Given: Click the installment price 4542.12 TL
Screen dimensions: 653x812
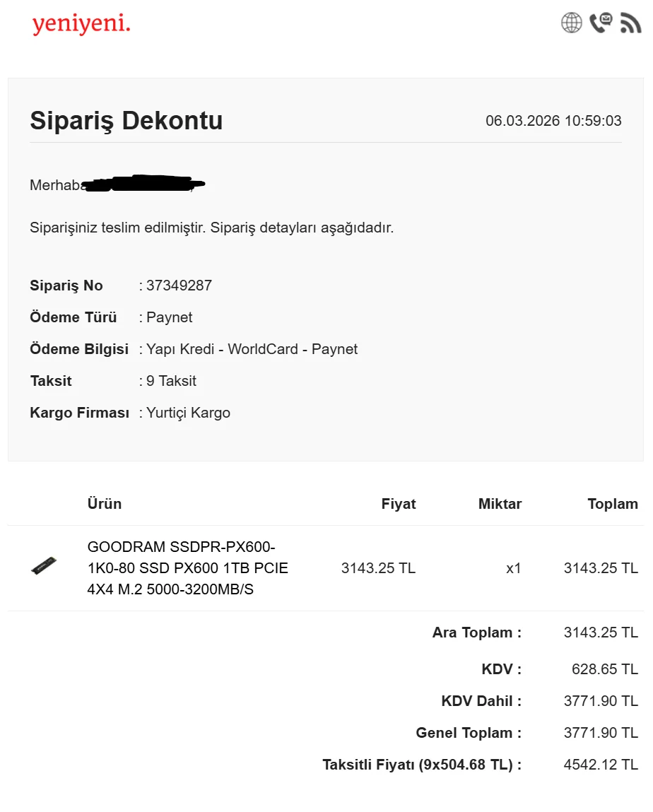Looking at the screenshot, I should [601, 765].
